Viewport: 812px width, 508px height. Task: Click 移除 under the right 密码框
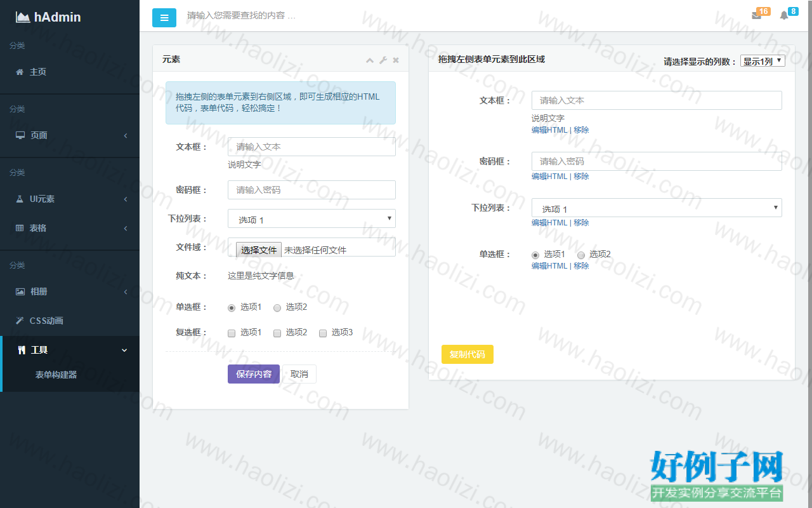(581, 177)
